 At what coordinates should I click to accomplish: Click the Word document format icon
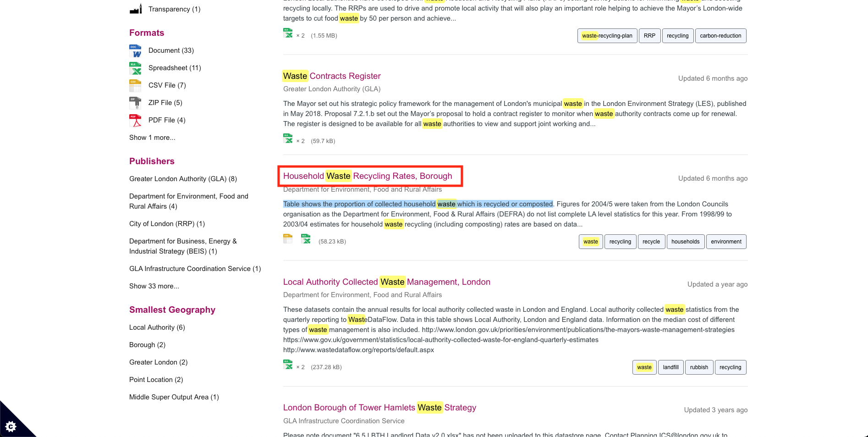click(135, 50)
